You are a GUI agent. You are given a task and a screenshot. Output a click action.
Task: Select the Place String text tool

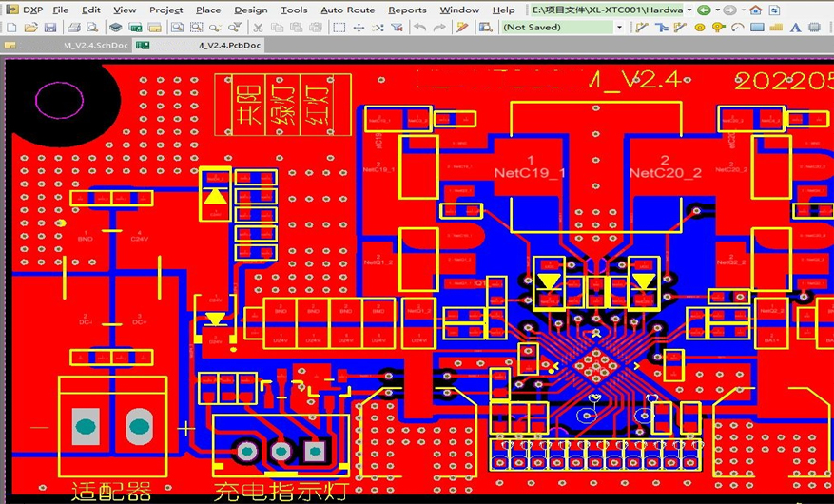click(797, 28)
